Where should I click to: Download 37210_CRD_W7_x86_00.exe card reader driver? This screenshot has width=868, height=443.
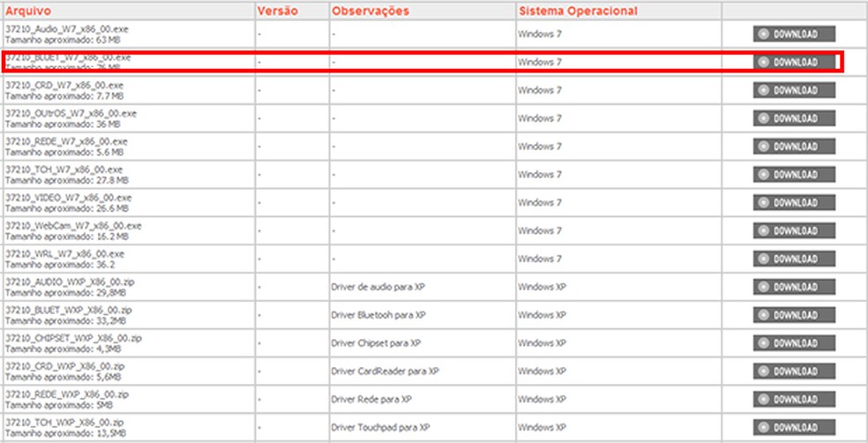click(794, 90)
